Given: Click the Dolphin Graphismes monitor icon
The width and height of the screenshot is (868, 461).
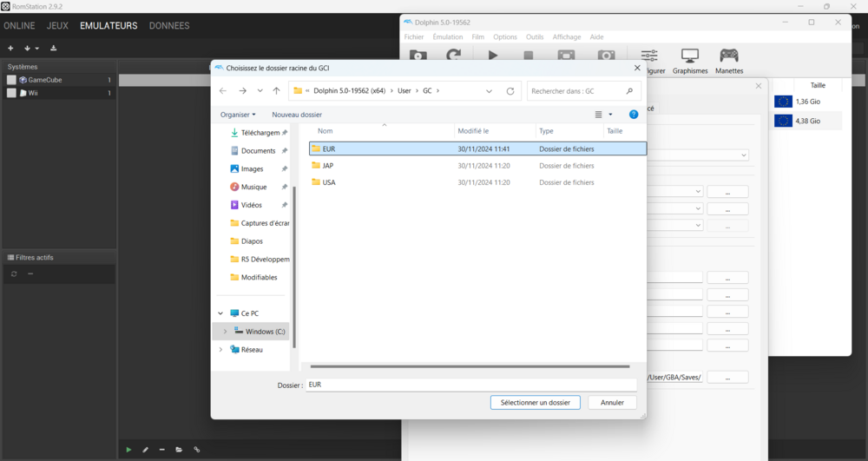Looking at the screenshot, I should tap(689, 57).
